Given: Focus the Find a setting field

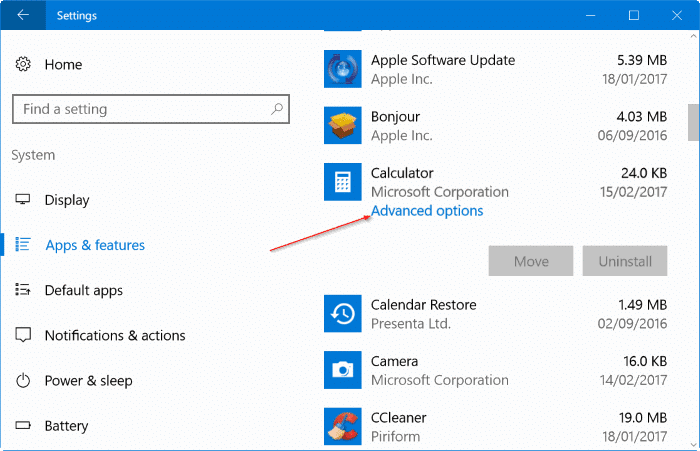Looking at the screenshot, I should tap(151, 109).
